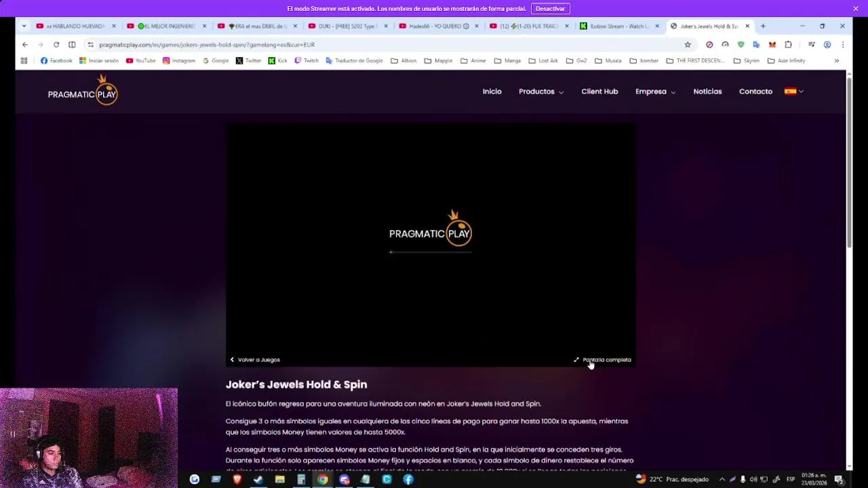Click the webcam overlay thumbnail
868x488 pixels.
89,438
